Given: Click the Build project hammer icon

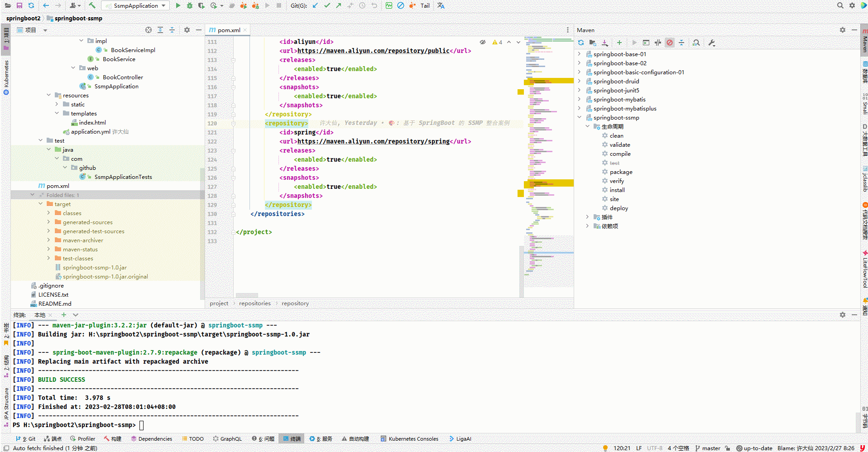Looking at the screenshot, I should click(x=92, y=5).
